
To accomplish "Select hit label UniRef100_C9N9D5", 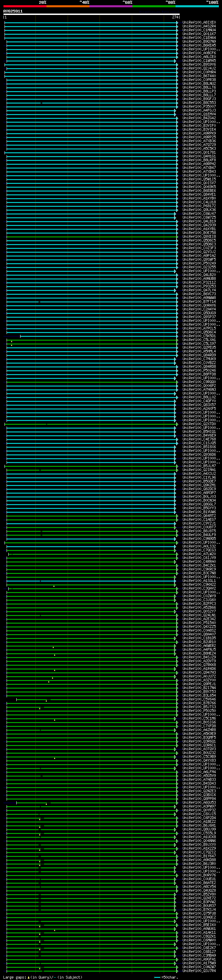I will click(199, 539).
